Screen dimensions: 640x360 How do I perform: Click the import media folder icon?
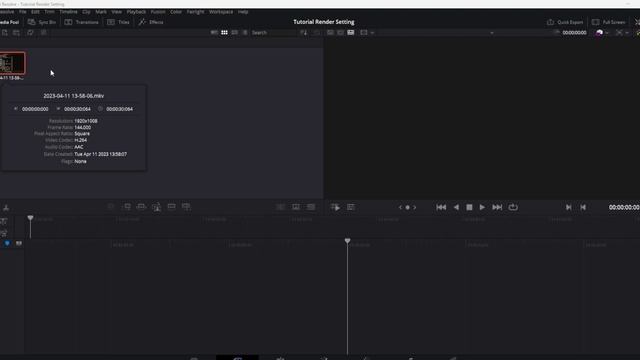[16, 32]
